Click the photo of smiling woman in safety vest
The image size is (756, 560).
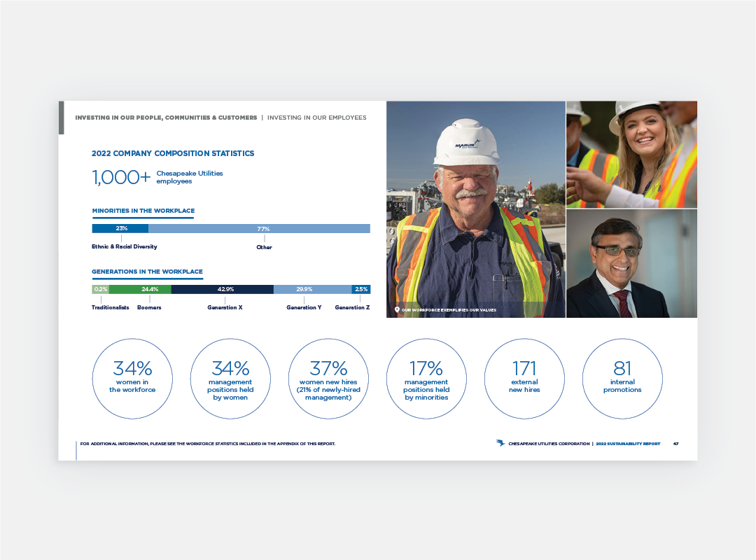coord(631,154)
